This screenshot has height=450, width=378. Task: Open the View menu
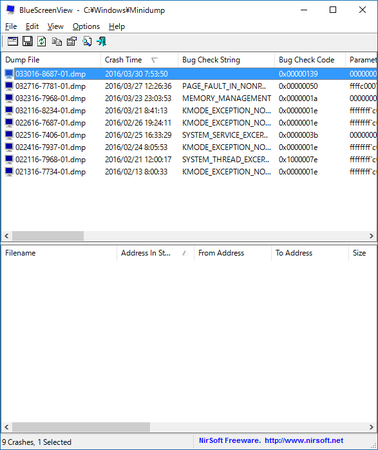click(x=55, y=26)
